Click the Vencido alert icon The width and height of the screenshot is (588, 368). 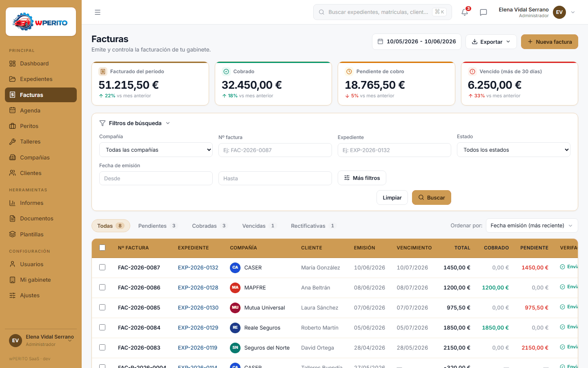coord(472,72)
